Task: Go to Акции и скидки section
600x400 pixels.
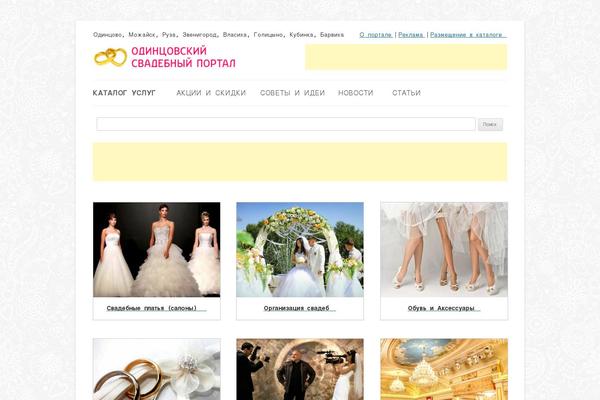Action: (x=211, y=93)
